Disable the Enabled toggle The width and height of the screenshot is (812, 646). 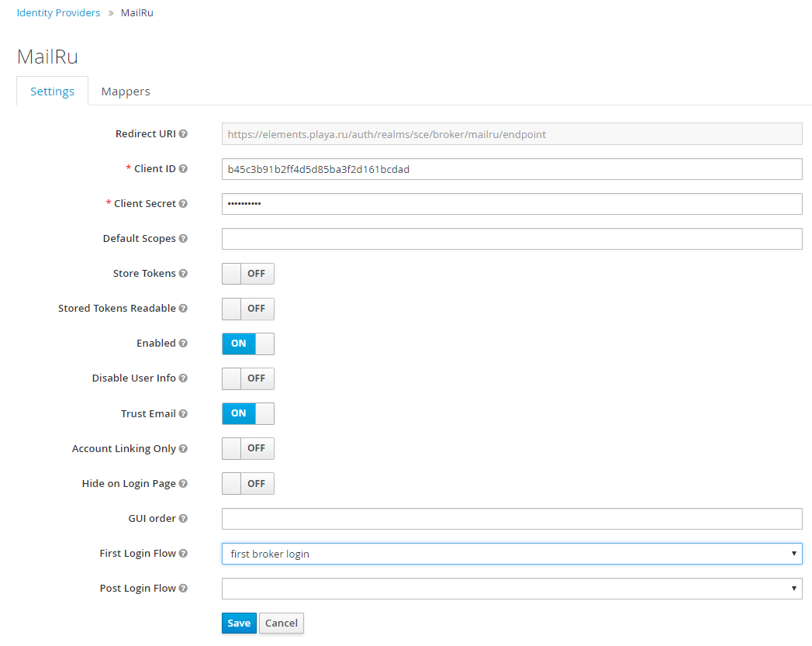[x=247, y=344]
